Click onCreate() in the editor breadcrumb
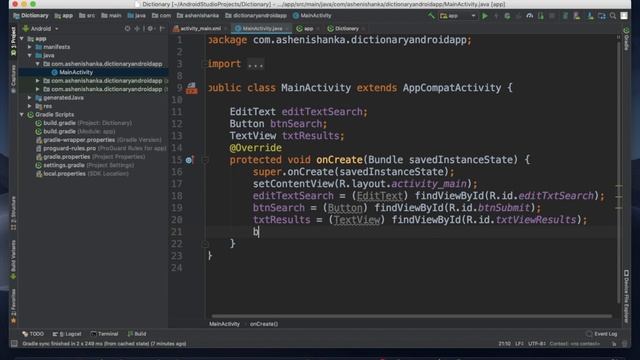This screenshot has height=360, width=640. click(264, 324)
